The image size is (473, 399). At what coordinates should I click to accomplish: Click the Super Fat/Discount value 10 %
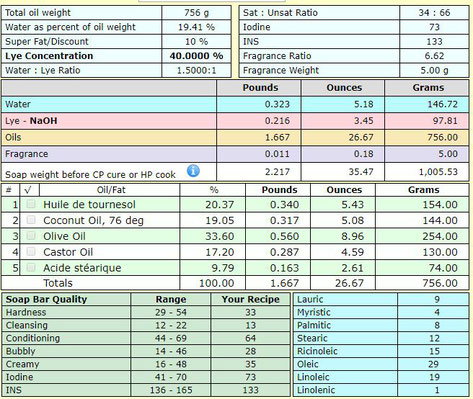click(x=196, y=41)
